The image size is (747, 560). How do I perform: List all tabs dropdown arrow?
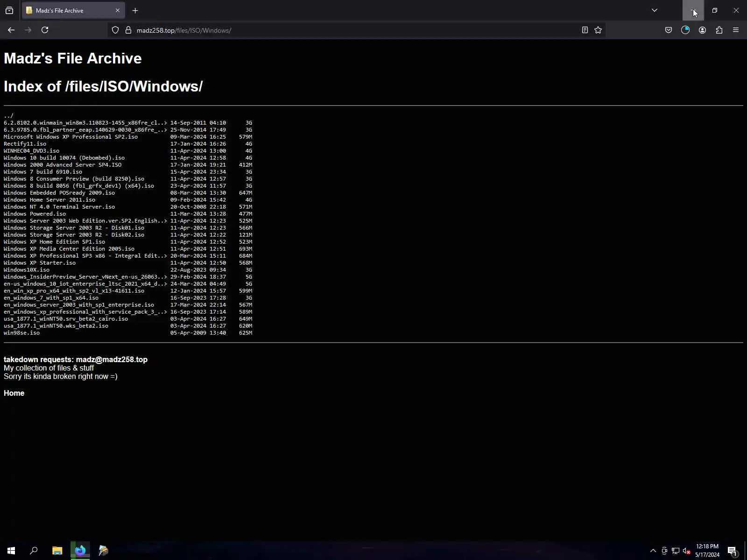655,10
